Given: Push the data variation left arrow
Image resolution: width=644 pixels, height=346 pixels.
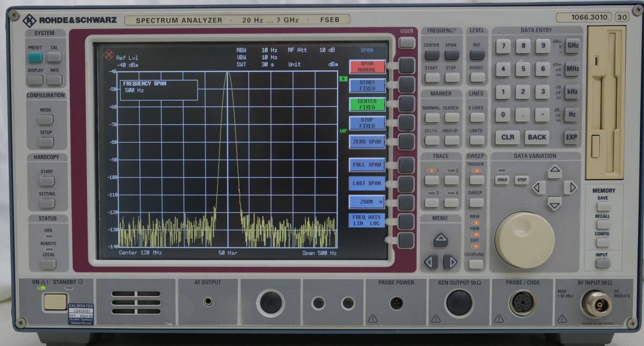Looking at the screenshot, I should [x=539, y=188].
